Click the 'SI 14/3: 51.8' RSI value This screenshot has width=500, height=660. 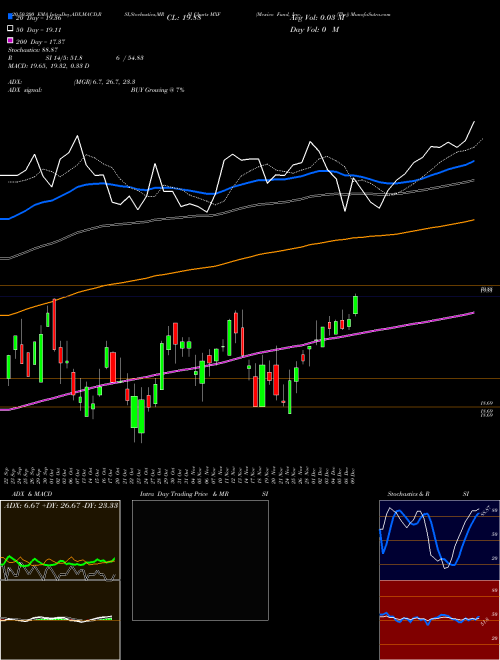(x=65, y=58)
